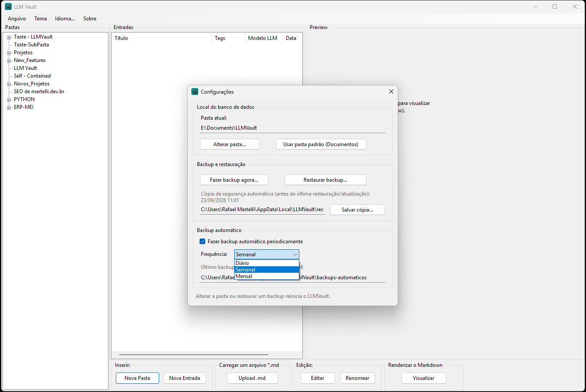The width and height of the screenshot is (586, 392).
Task: Click the Editar button
Action: pos(318,378)
